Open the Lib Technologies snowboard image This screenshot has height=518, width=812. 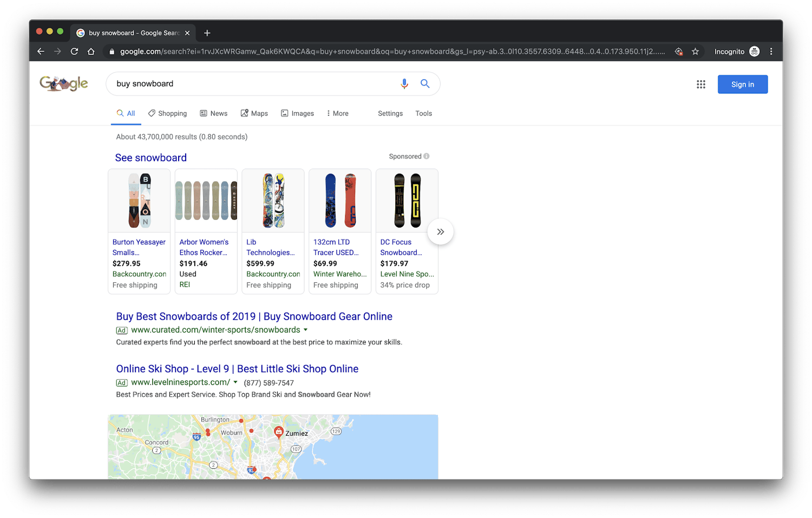click(x=273, y=200)
